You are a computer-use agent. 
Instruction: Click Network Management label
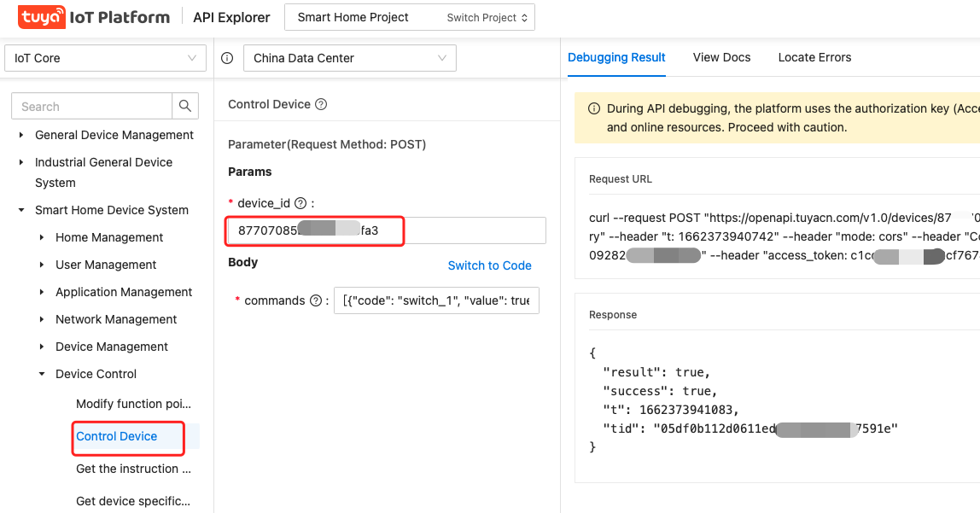[x=116, y=319]
